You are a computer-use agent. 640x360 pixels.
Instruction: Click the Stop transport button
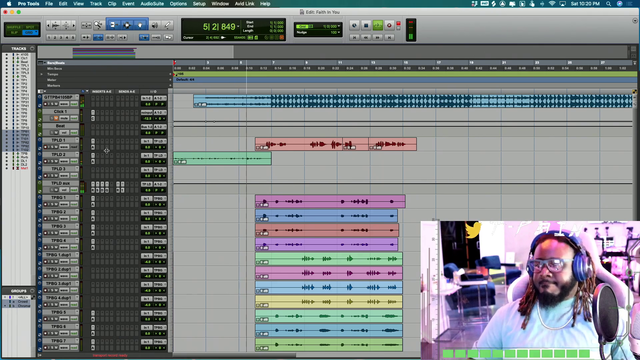(x=366, y=25)
